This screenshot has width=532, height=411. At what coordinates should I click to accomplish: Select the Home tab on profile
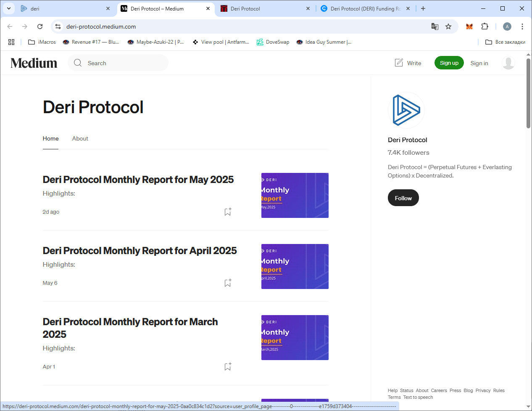click(x=50, y=138)
